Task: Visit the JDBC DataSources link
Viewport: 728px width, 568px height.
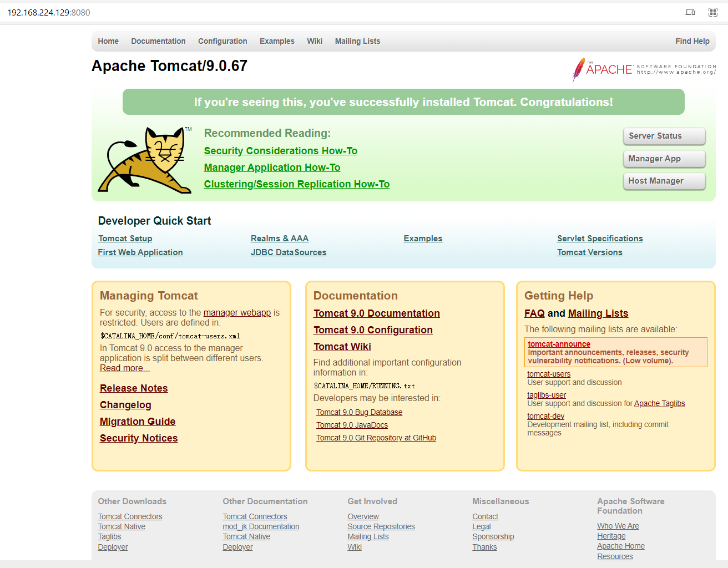Action: tap(289, 252)
